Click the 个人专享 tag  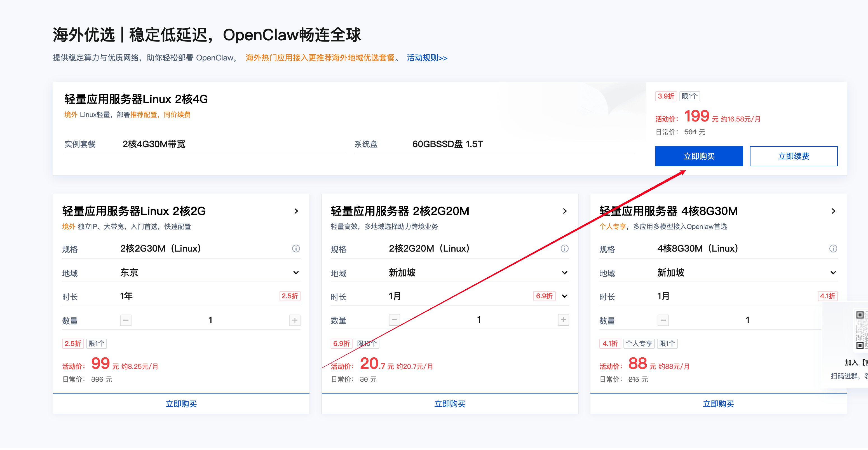639,343
